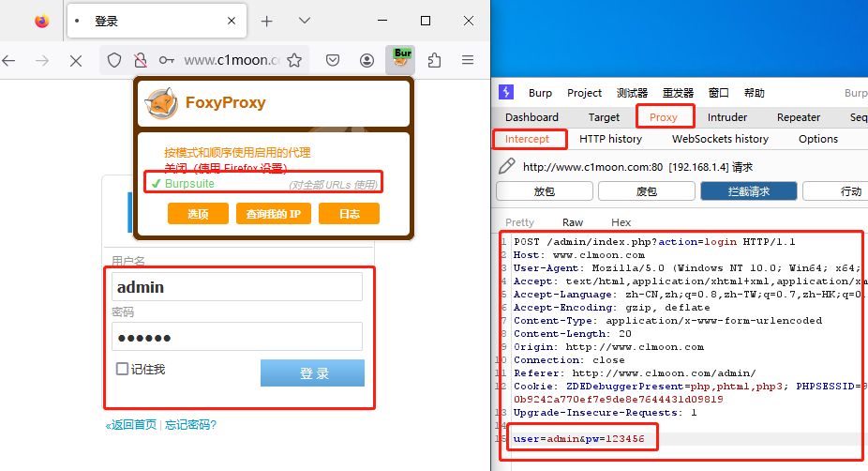Viewport: 868px width, 471px height.
Task: Switch to the HTTP history tab
Action: (610, 139)
